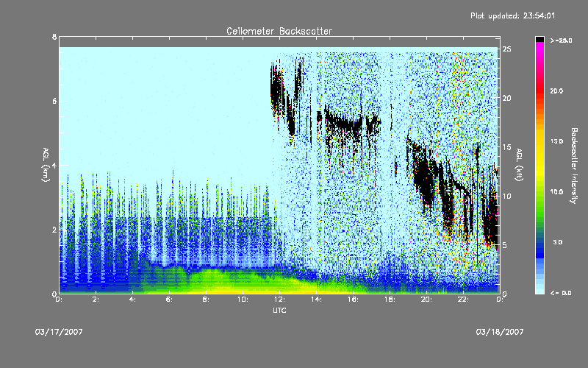
Task: Click the 20 kft tick label
Action: click(x=506, y=98)
